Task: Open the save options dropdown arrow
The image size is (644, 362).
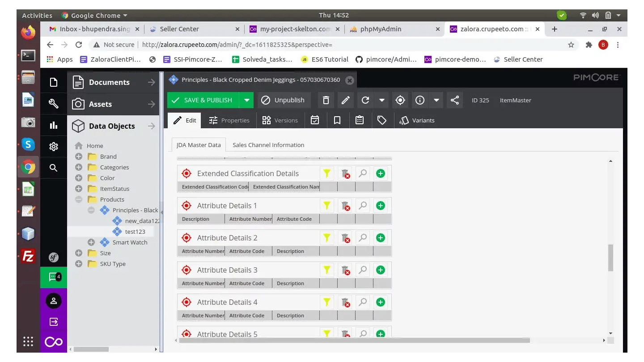Action: (246, 100)
